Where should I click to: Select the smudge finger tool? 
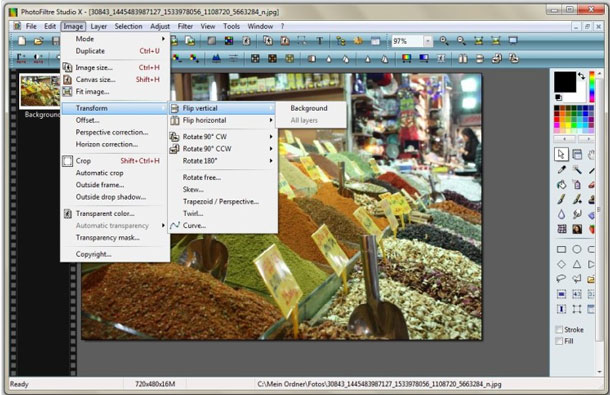click(577, 214)
